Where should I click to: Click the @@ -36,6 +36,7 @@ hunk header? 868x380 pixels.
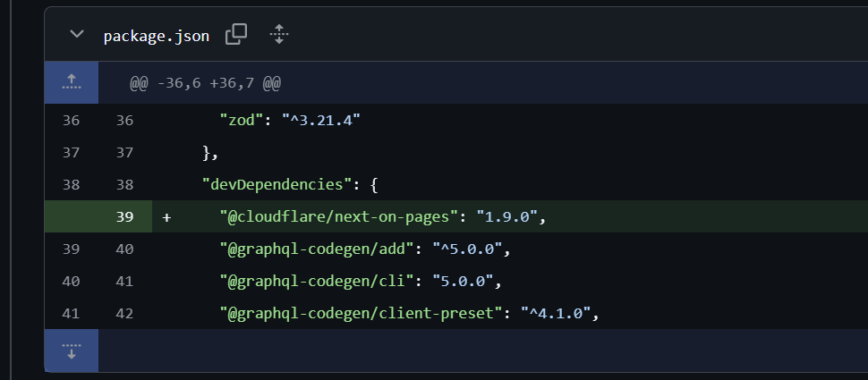(x=205, y=84)
